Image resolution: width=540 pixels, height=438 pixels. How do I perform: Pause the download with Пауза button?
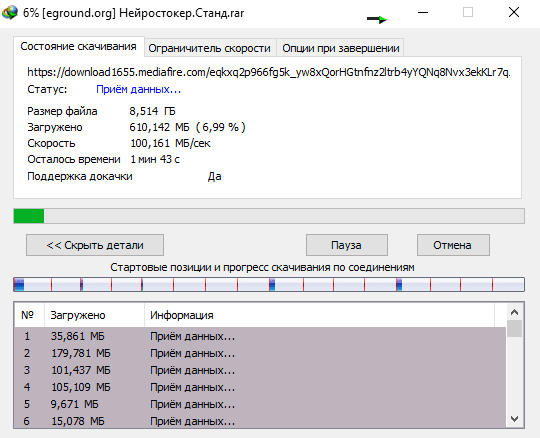(x=346, y=245)
